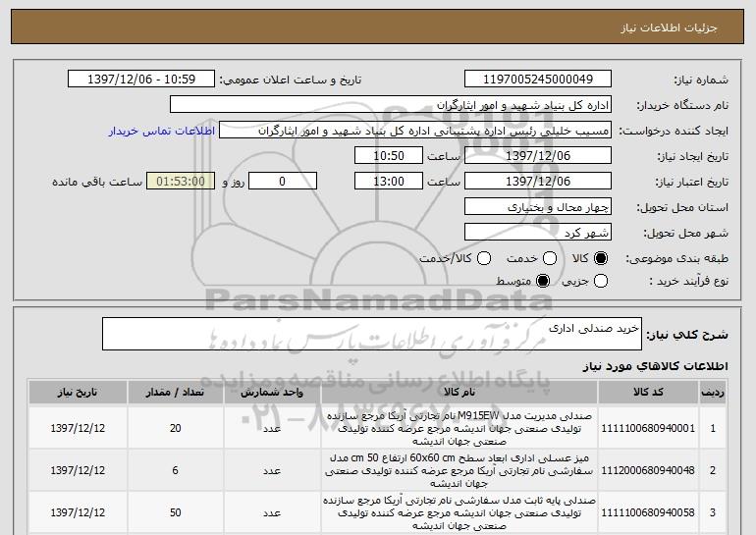Select the کالا radio button

click(601, 258)
